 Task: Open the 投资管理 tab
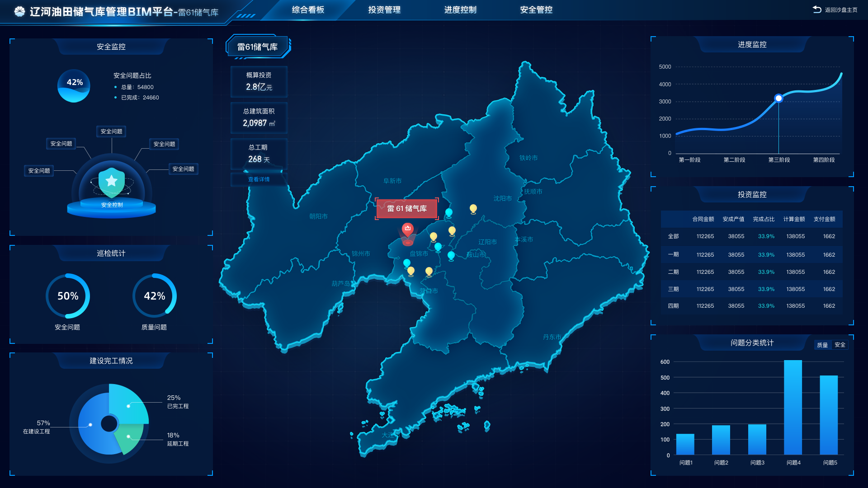click(x=384, y=10)
